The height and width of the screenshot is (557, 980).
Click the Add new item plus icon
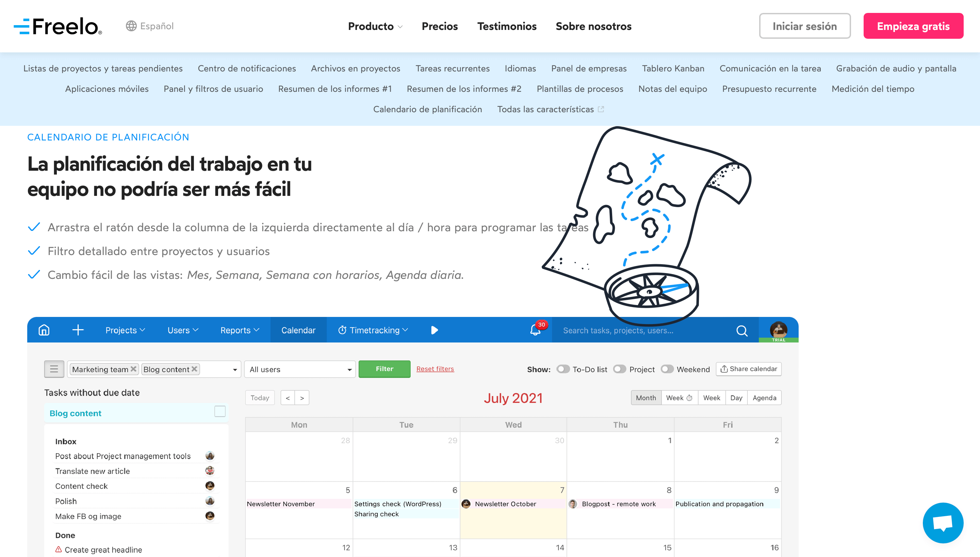(78, 330)
